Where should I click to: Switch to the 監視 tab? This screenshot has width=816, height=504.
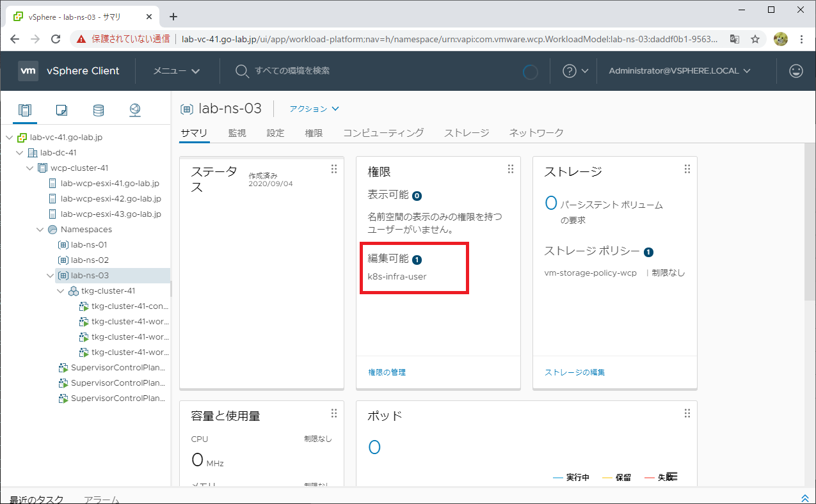(x=237, y=133)
